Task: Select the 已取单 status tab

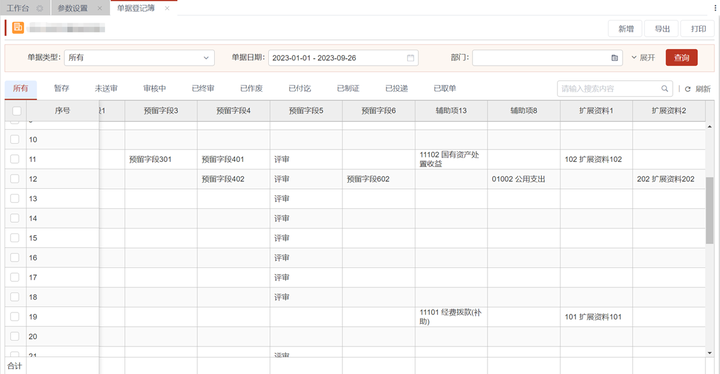Action: tap(445, 89)
